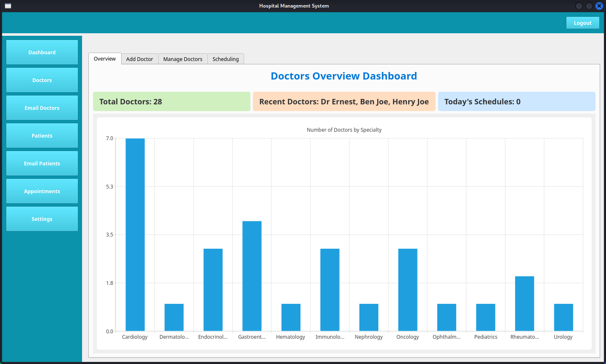
Task: Switch to the Overview tab
Action: [105, 59]
